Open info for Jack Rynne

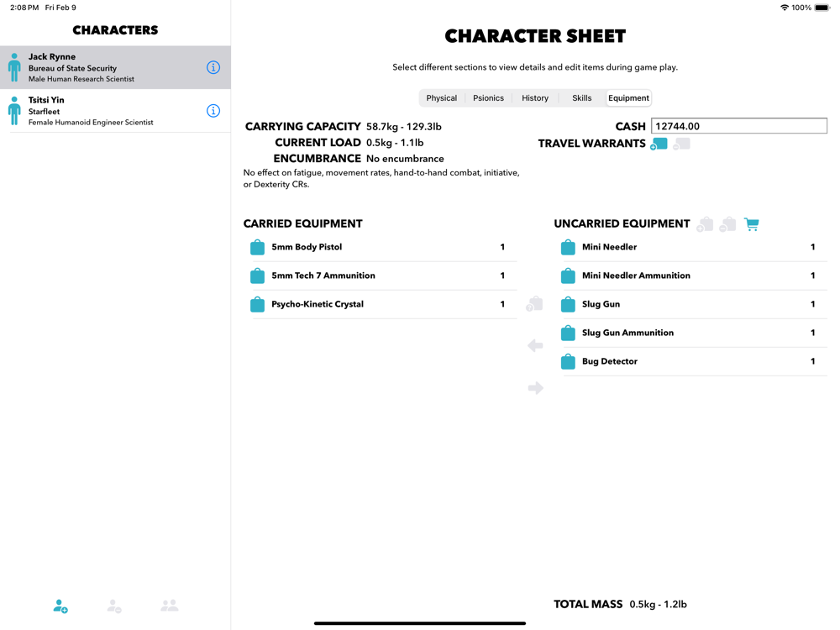[213, 67]
